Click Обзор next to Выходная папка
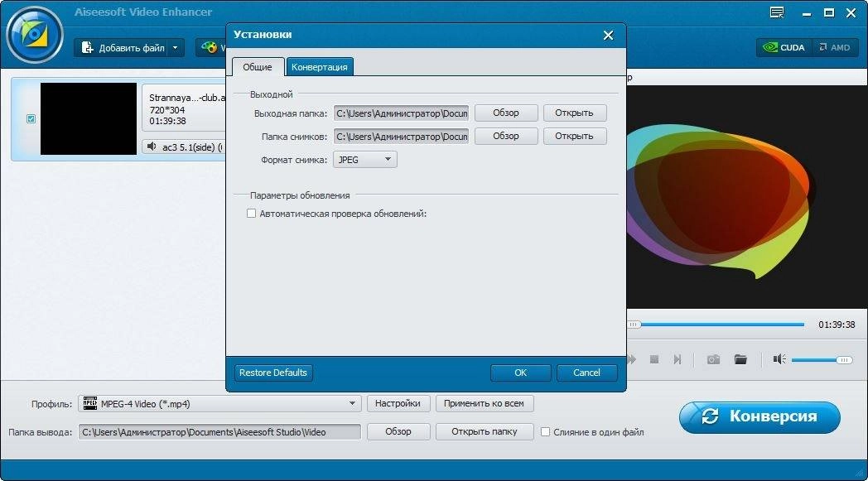Viewport: 868px width, 481px height. click(506, 113)
